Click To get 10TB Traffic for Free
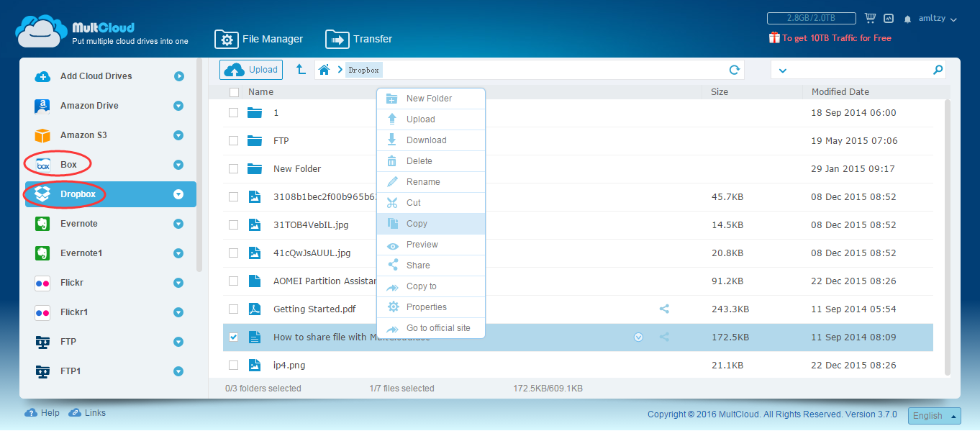 click(x=830, y=38)
